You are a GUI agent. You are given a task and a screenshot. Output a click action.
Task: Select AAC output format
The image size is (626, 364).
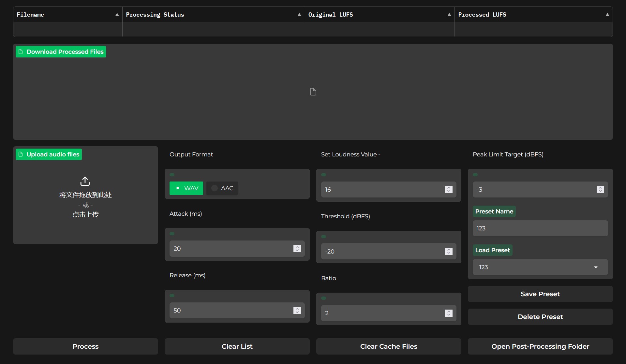pyautogui.click(x=222, y=188)
